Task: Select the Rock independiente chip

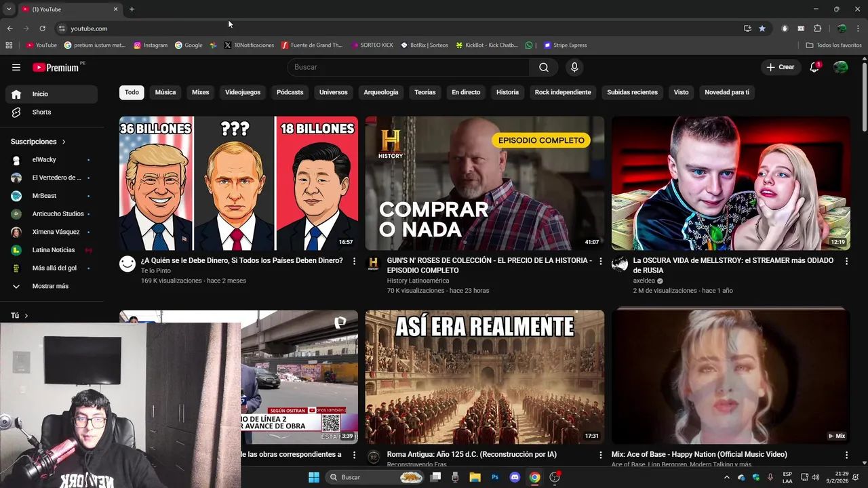Action: pos(563,92)
